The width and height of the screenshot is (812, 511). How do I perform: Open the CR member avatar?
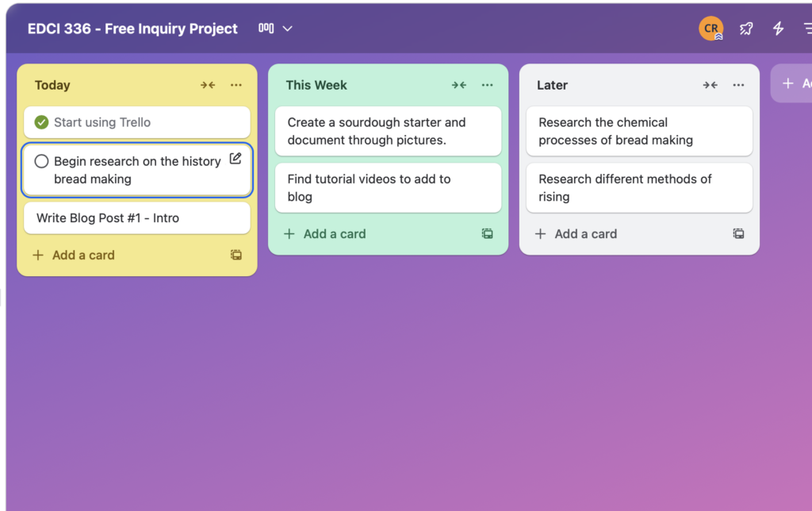click(x=710, y=29)
